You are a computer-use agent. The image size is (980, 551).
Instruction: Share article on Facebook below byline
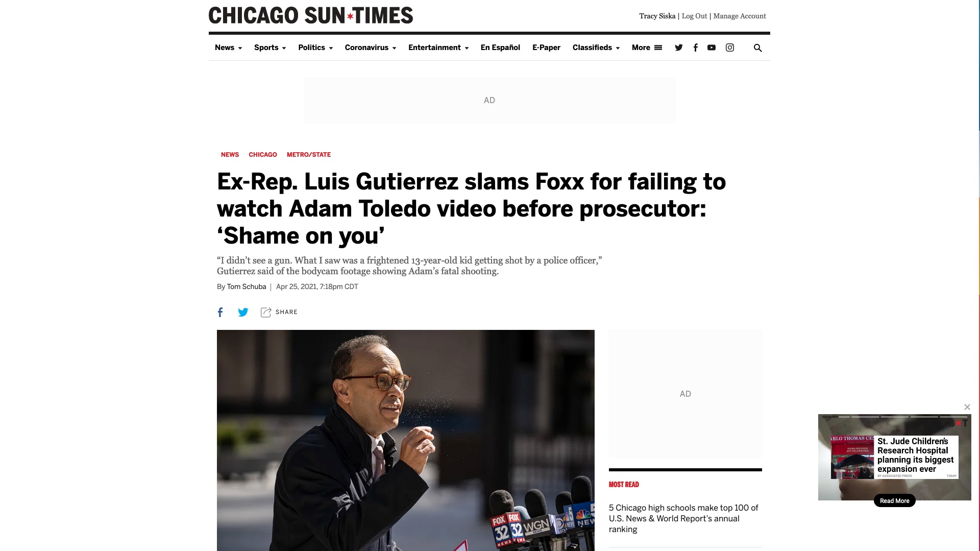(220, 312)
